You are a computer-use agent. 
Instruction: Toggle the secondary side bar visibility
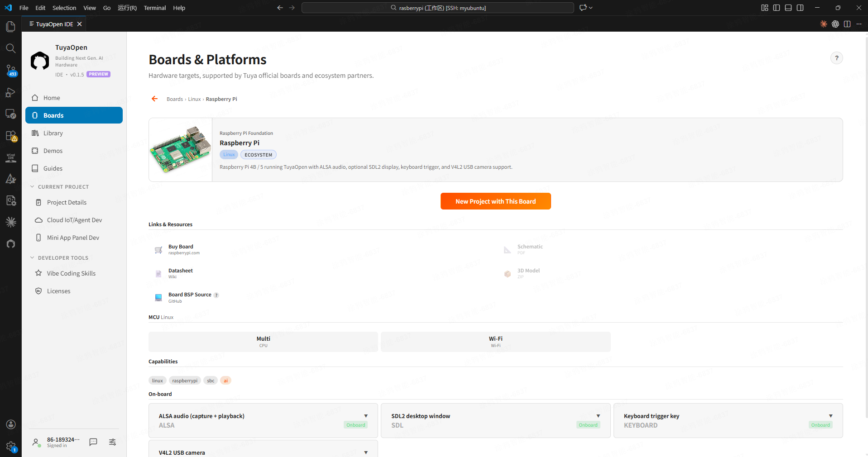[800, 8]
